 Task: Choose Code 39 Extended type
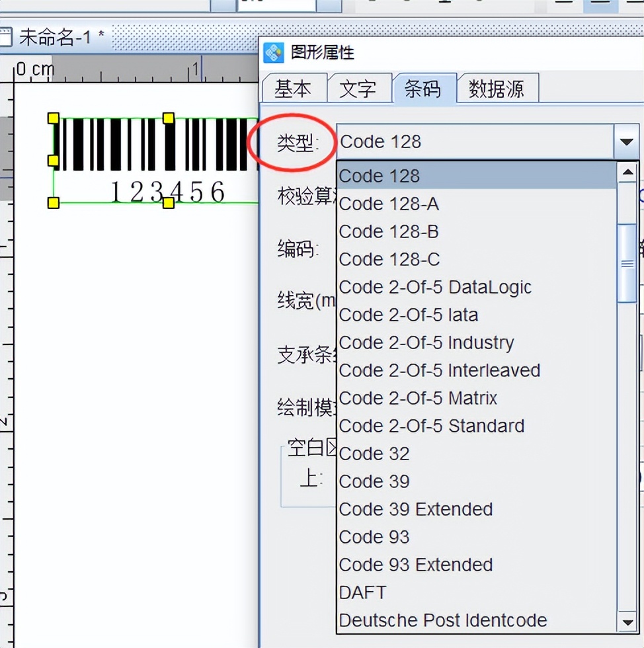tap(477, 509)
